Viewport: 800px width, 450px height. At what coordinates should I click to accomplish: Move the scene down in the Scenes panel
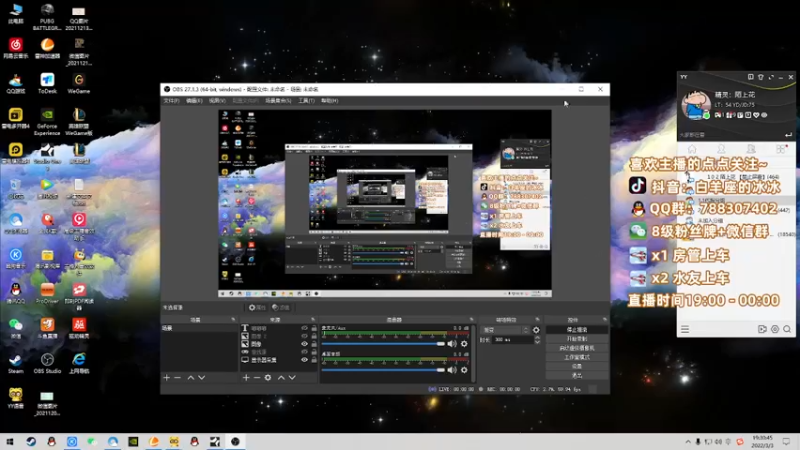coord(202,378)
